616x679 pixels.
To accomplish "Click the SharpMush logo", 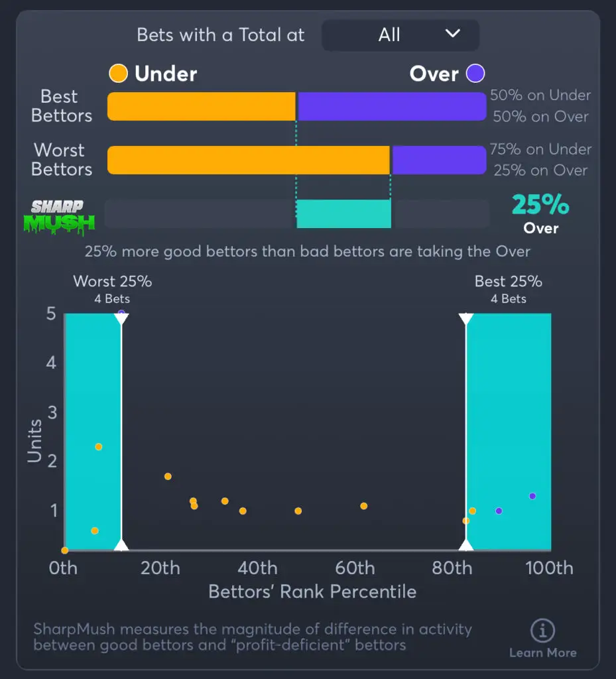I will 60,216.
